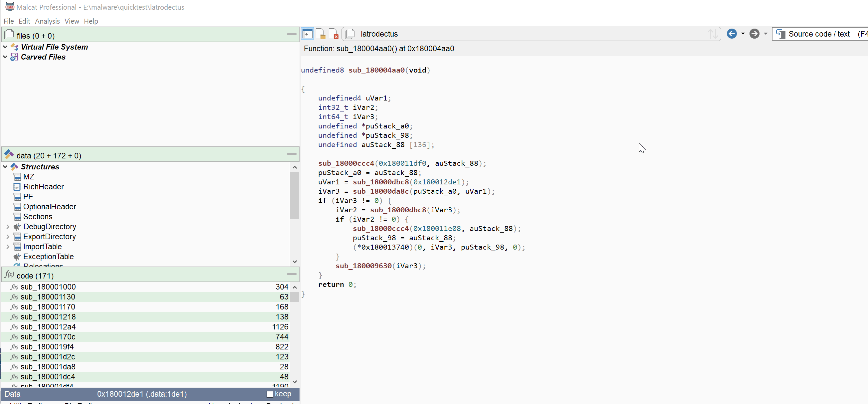The image size is (868, 404).
Task: Toggle the left side panel button
Action: (x=307, y=34)
